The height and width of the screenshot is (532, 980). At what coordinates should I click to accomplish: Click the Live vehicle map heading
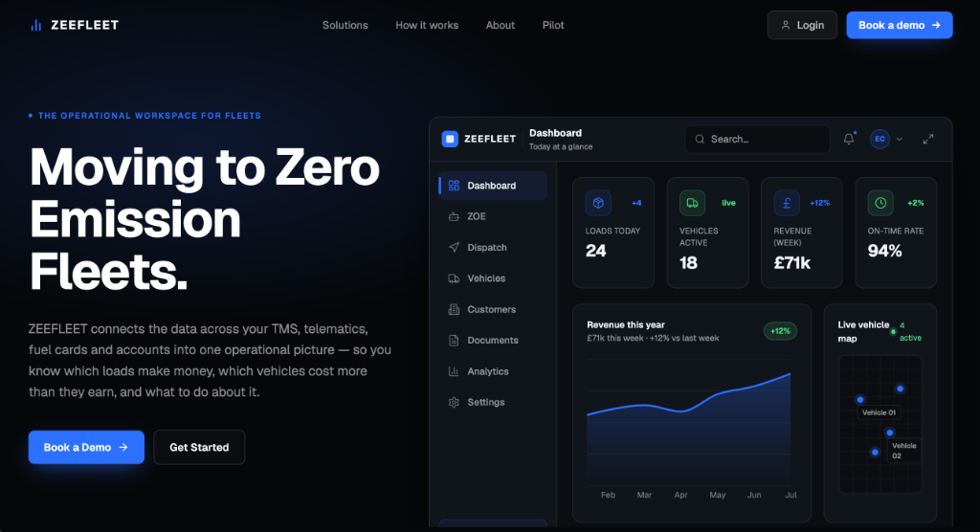pos(863,331)
